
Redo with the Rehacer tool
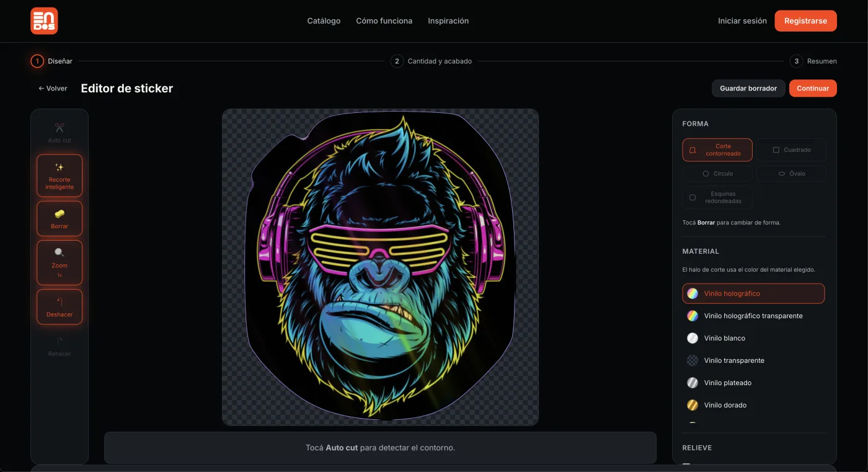tap(60, 346)
